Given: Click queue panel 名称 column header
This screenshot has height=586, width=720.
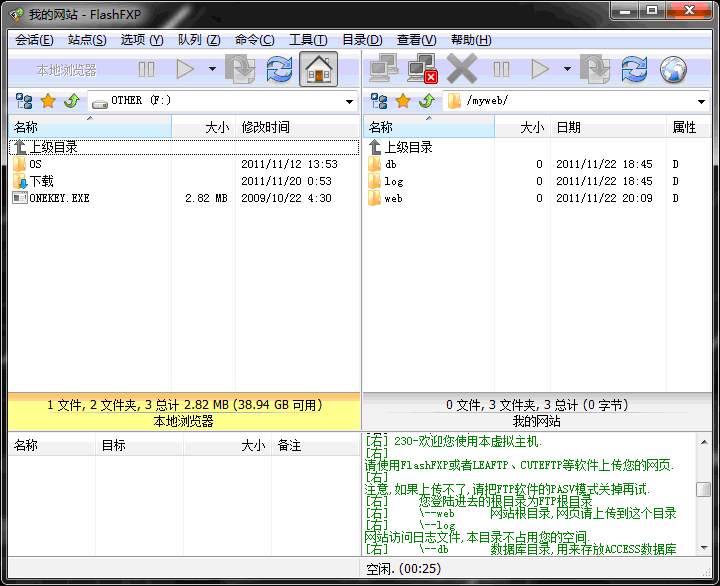Looking at the screenshot, I should pyautogui.click(x=52, y=445).
